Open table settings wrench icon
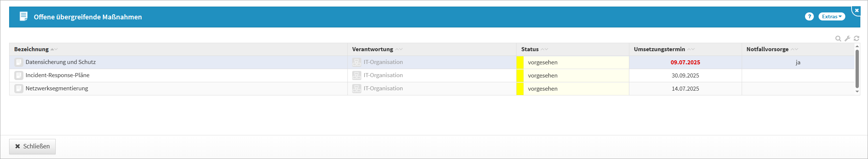Screen dimensions: 868x159 click(847, 38)
